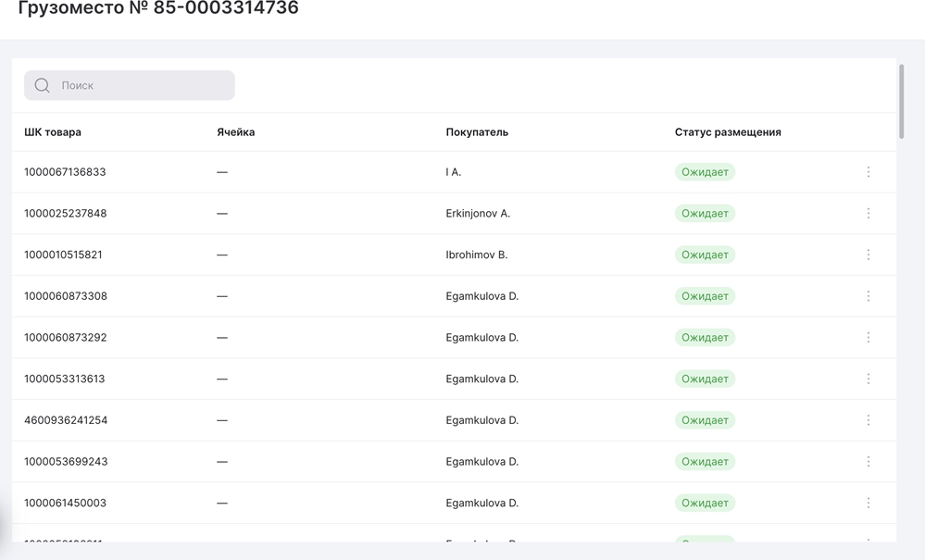Open the three-dot menu for item 1000053313613
The width and height of the screenshot is (925, 560).
868,379
